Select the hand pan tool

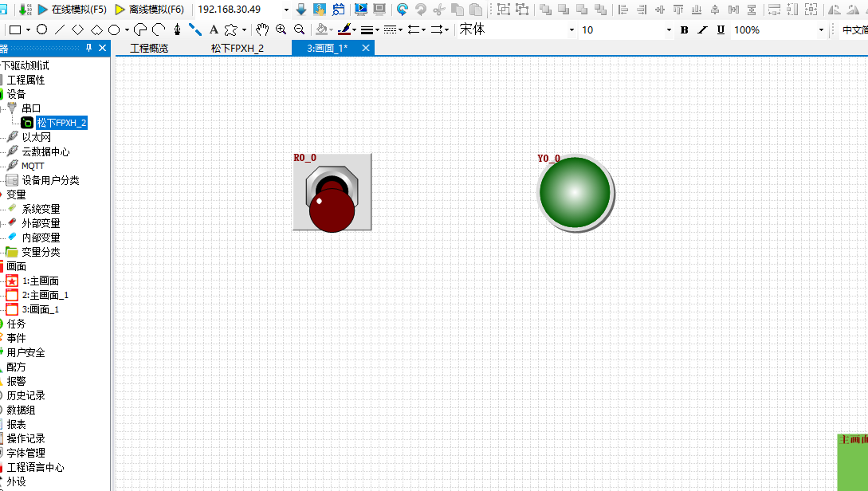tap(262, 30)
